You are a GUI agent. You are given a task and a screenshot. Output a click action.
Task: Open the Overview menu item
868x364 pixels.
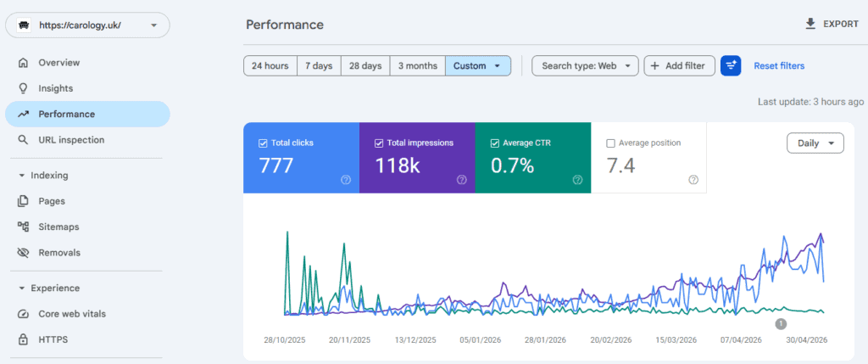tap(87, 63)
